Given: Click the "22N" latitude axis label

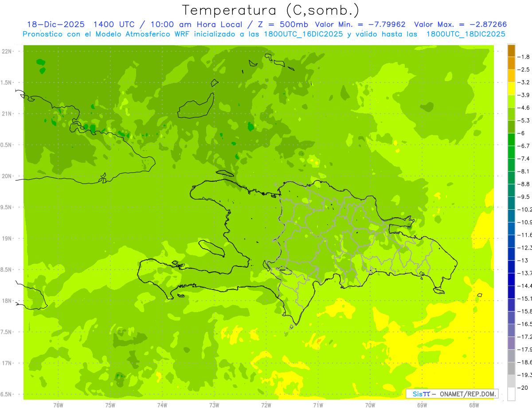Looking at the screenshot, I should [7, 51].
